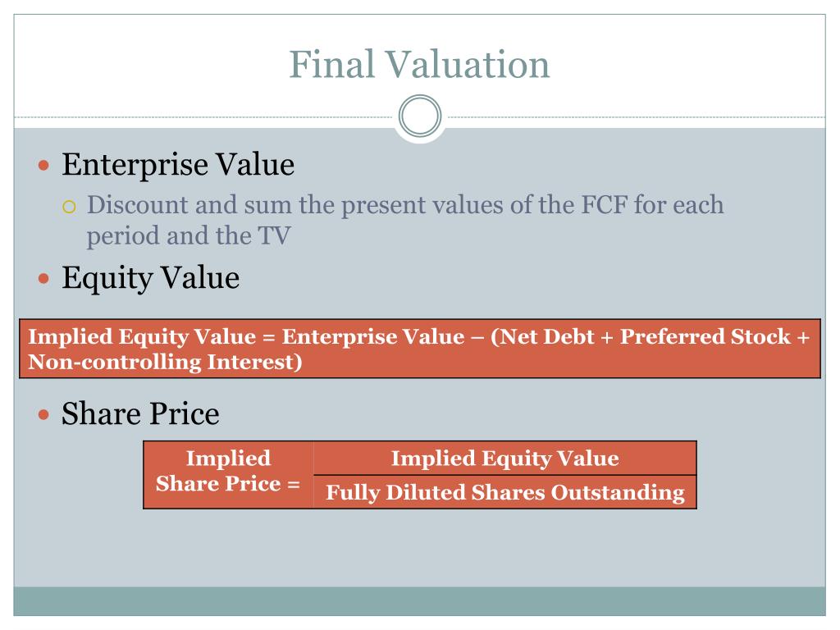Click the 'Fully Diluted Shares Outstanding' denominator cell
The height and width of the screenshot is (630, 840).
504,492
